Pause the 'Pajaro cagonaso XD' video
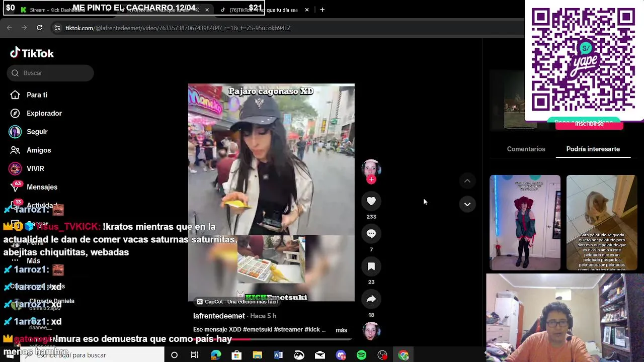The width and height of the screenshot is (644, 362). [271, 193]
